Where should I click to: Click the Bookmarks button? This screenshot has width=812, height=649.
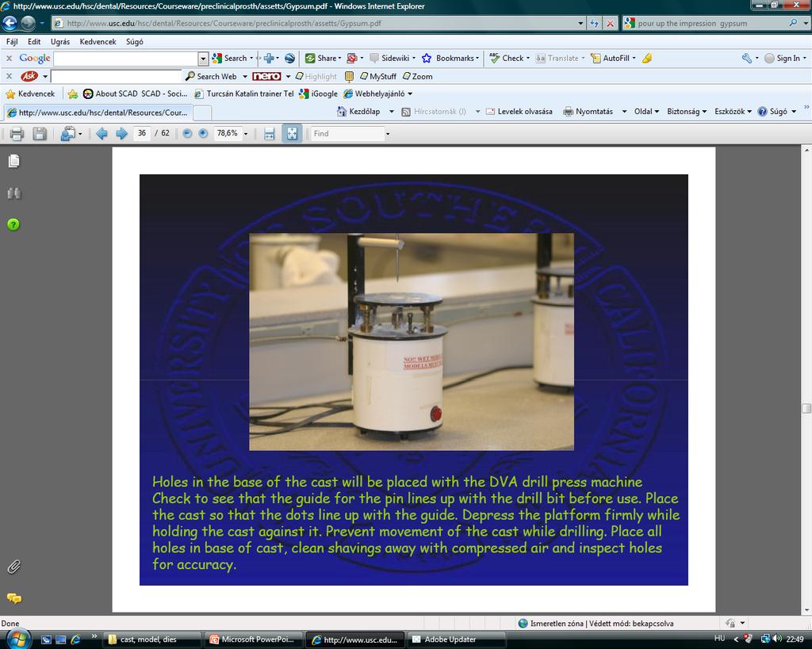pos(449,59)
